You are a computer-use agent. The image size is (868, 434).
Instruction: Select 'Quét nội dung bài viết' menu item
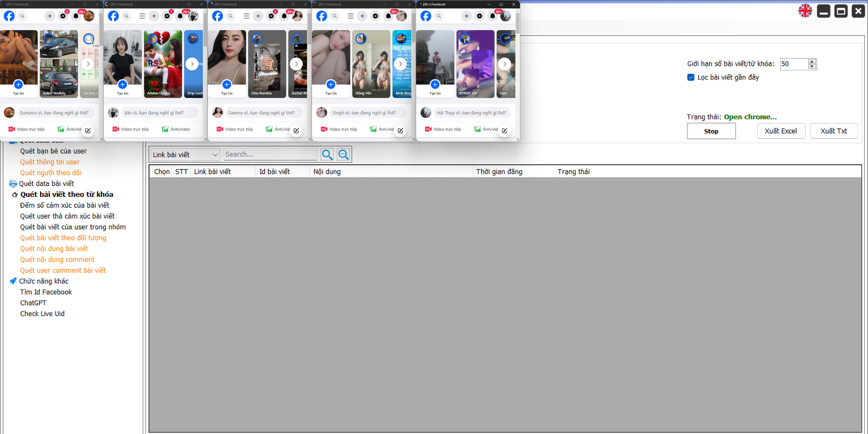click(x=54, y=248)
